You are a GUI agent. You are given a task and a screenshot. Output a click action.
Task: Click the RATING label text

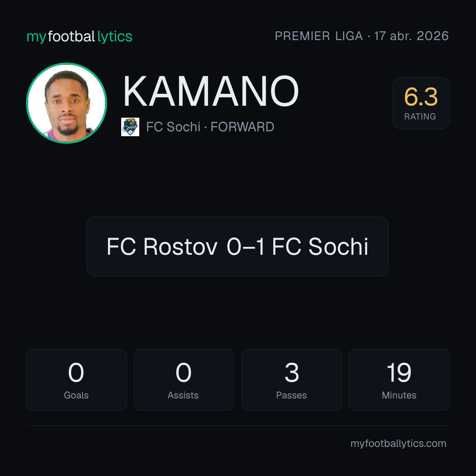tap(420, 116)
